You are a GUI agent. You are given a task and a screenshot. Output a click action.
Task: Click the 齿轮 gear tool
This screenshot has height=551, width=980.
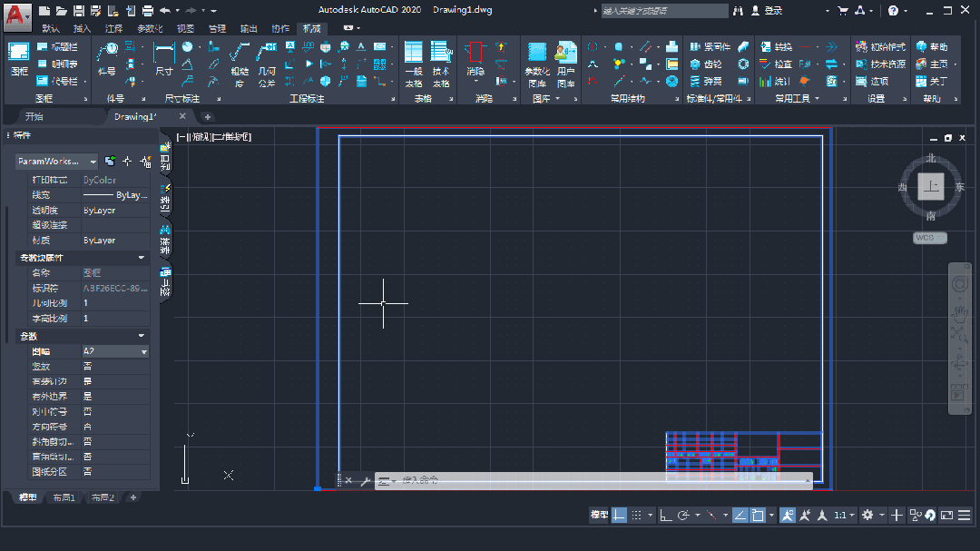pos(706,64)
